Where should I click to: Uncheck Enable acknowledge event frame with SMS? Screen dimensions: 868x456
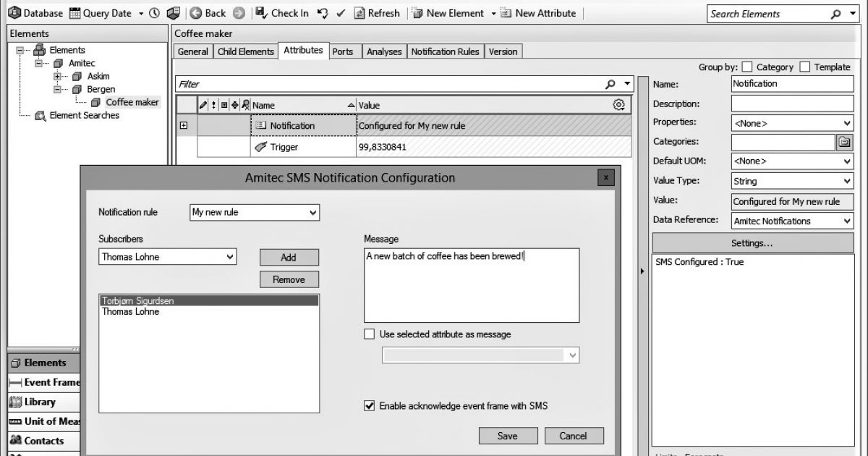point(369,405)
